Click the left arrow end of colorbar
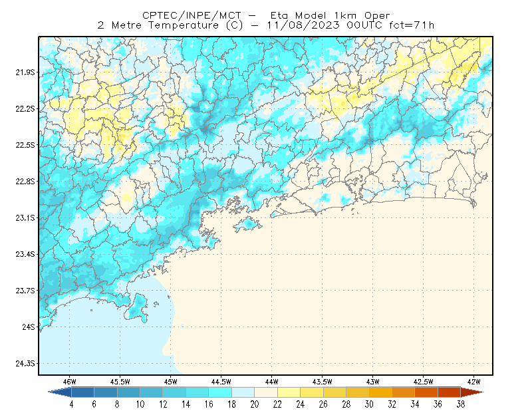 (60, 392)
